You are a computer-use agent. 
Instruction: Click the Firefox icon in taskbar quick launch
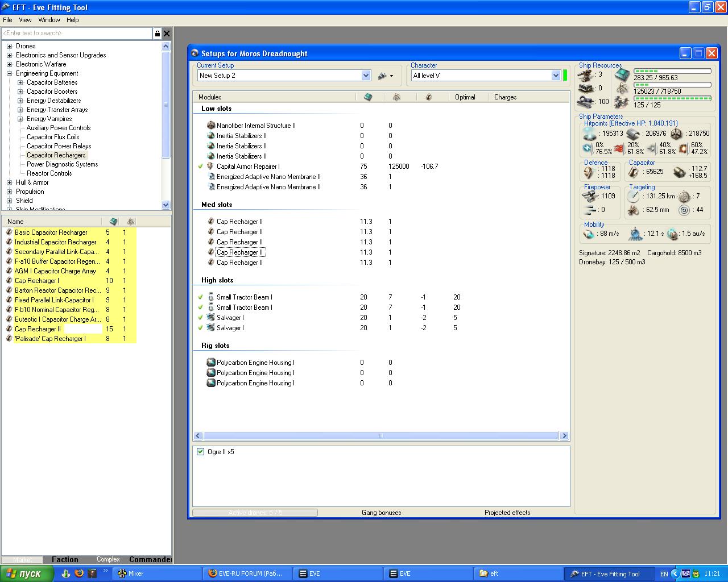coord(79,573)
